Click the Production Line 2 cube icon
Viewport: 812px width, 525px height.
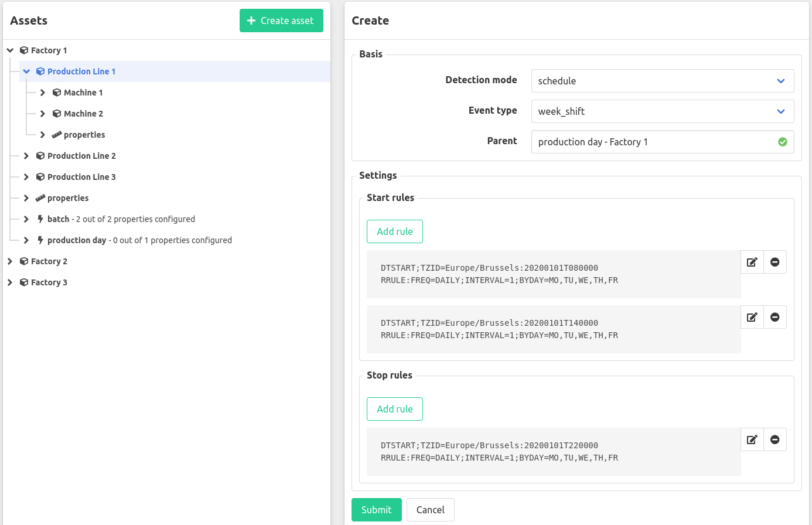(x=40, y=156)
